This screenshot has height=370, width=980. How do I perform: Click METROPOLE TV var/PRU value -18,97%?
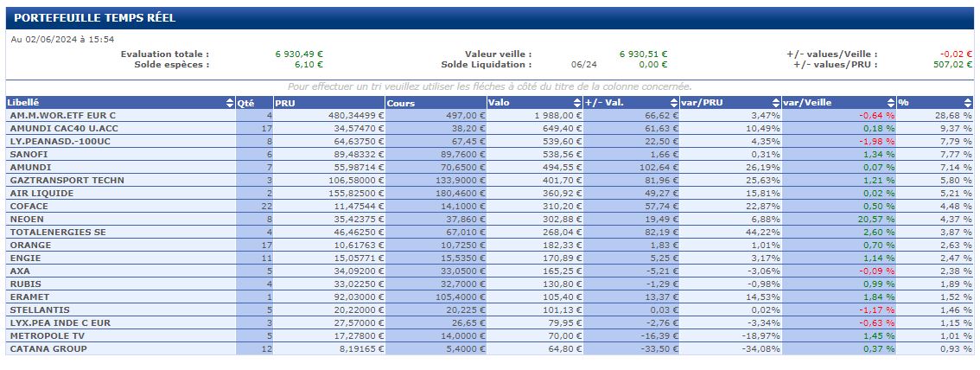(x=760, y=335)
